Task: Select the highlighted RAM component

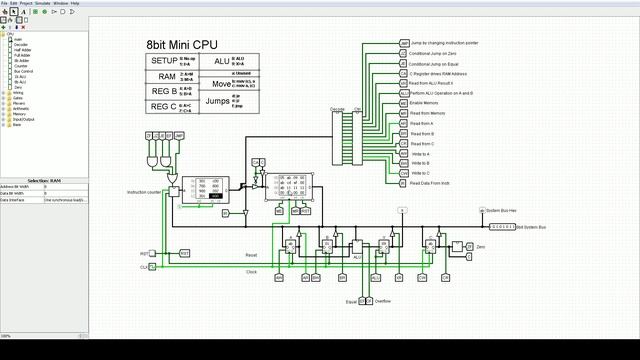Action: click(x=289, y=187)
